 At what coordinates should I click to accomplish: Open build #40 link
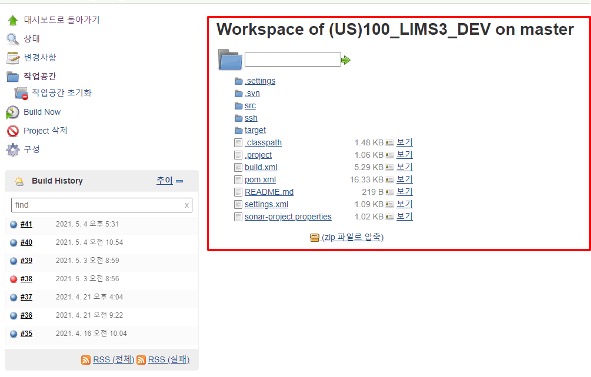[26, 242]
